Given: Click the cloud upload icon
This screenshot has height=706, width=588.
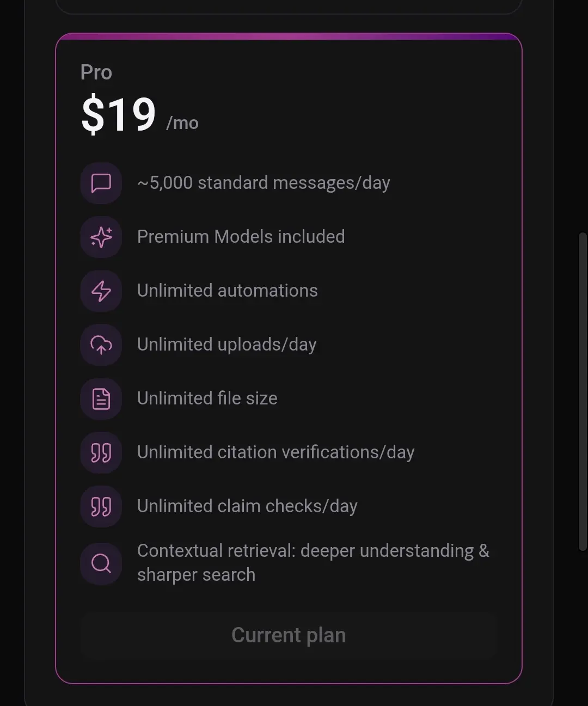Looking at the screenshot, I should 101,345.
